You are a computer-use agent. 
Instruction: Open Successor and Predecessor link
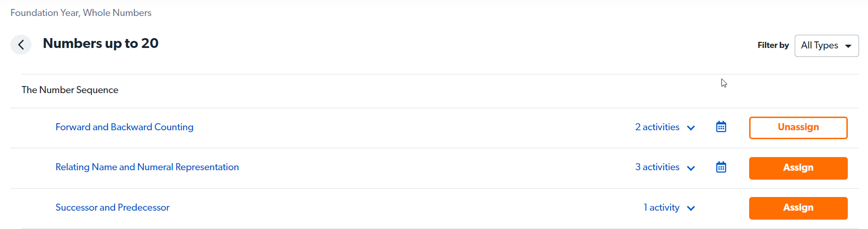click(x=112, y=207)
